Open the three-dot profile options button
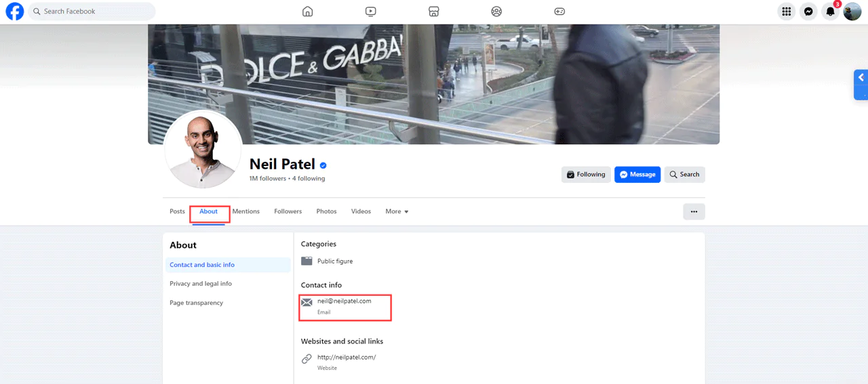This screenshot has height=384, width=868. 694,211
